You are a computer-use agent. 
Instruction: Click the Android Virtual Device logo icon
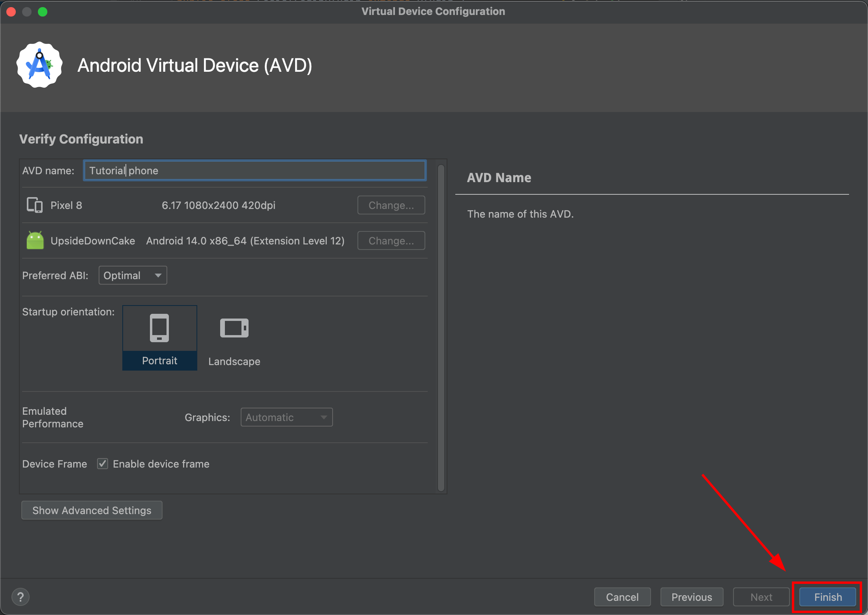point(39,64)
